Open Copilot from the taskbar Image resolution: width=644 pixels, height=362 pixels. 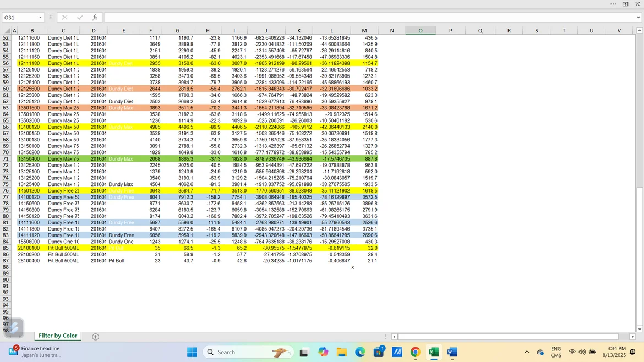click(x=323, y=352)
